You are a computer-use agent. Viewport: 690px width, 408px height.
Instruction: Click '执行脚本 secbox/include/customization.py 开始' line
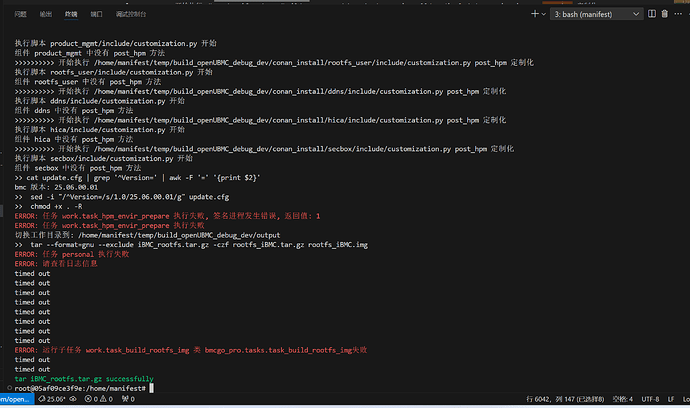tap(103, 158)
